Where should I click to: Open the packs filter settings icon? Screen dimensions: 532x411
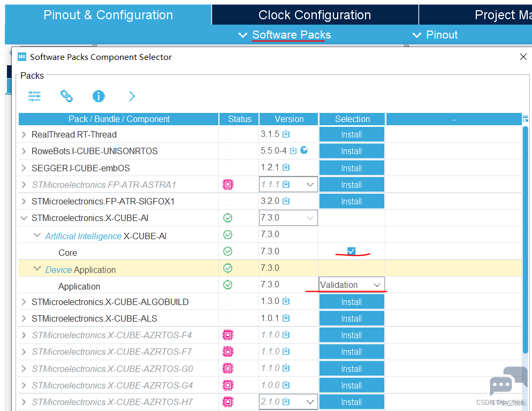[x=34, y=96]
